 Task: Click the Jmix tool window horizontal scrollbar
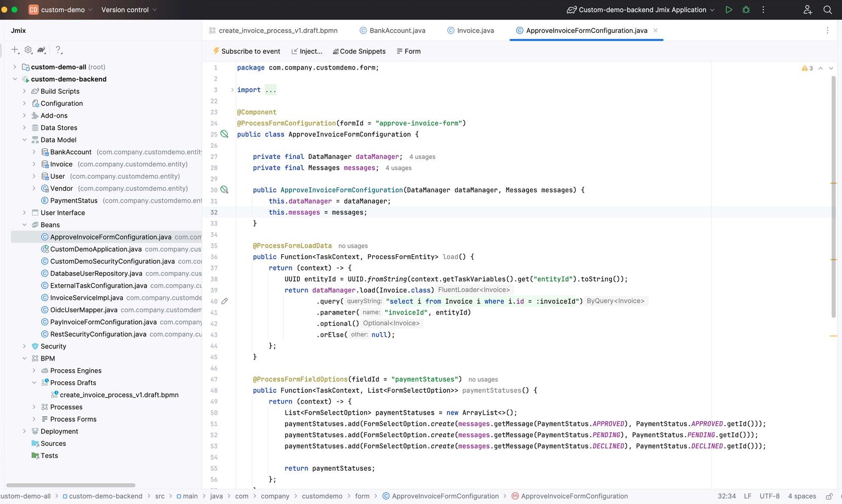click(x=71, y=485)
